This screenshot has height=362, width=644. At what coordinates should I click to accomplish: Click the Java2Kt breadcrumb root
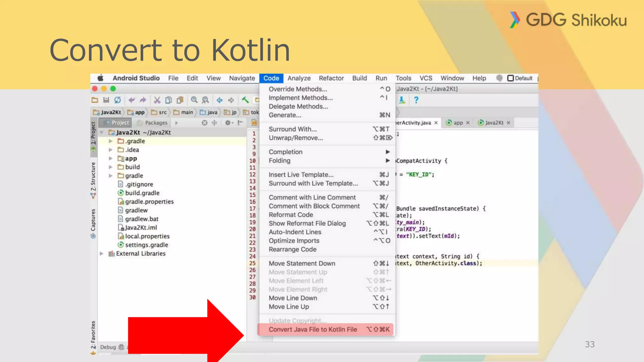tap(107, 112)
